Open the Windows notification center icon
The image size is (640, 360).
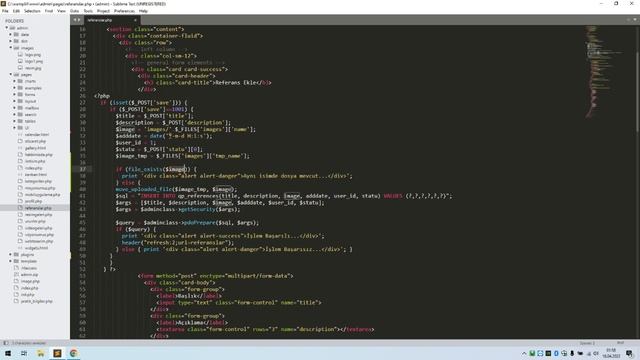(630, 353)
